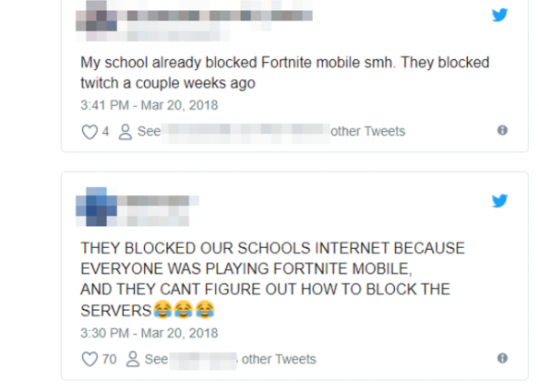Click the Twitter bird icon on first tweet
Screen dimensions: 539x392
click(x=499, y=15)
